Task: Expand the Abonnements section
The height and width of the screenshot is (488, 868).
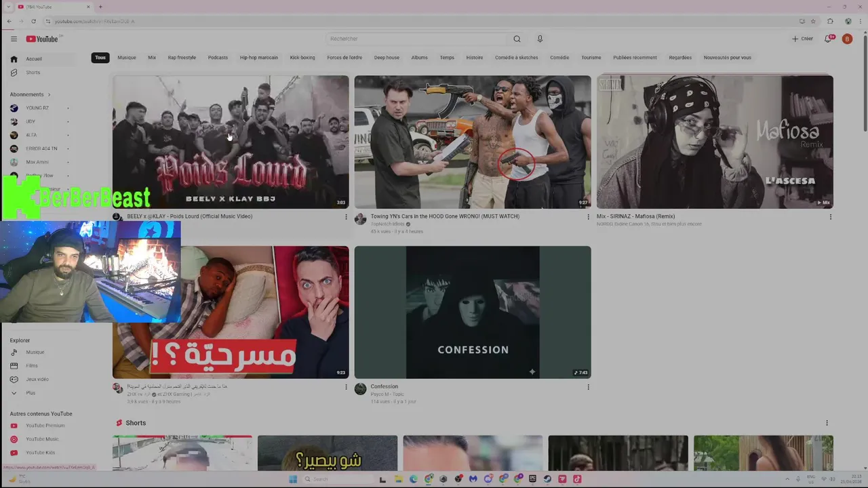Action: (30, 94)
